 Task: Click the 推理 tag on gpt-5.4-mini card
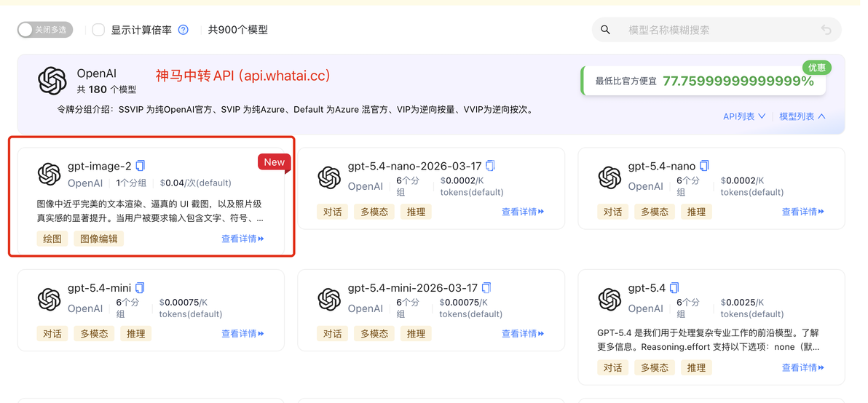pos(135,334)
